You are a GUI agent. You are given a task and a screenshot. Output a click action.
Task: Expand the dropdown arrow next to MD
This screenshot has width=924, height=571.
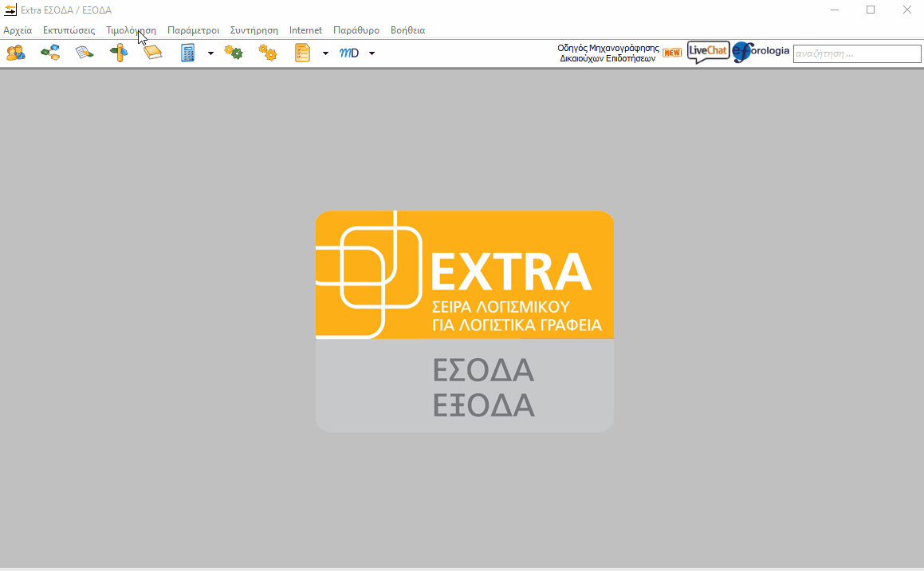coord(372,53)
